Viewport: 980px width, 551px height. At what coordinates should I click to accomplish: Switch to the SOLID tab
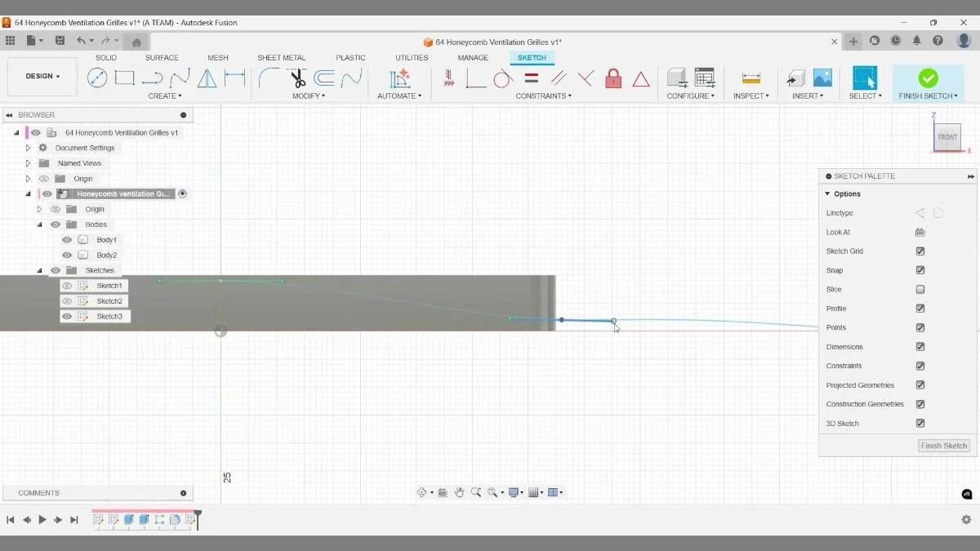coord(105,57)
